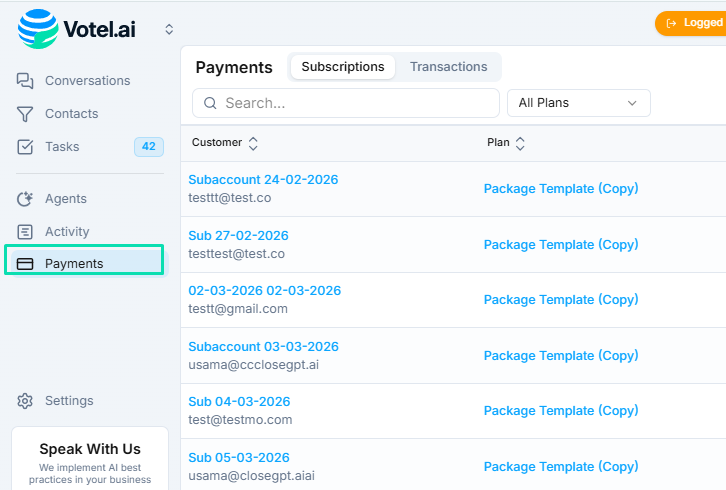Switch to the Transactions tab
The height and width of the screenshot is (490, 726).
[x=448, y=67]
